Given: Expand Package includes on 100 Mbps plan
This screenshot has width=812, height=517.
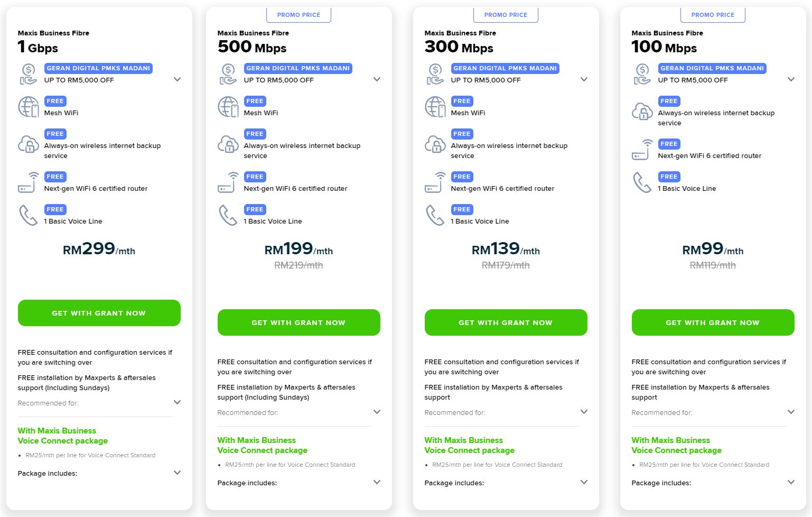Looking at the screenshot, I should [x=791, y=482].
